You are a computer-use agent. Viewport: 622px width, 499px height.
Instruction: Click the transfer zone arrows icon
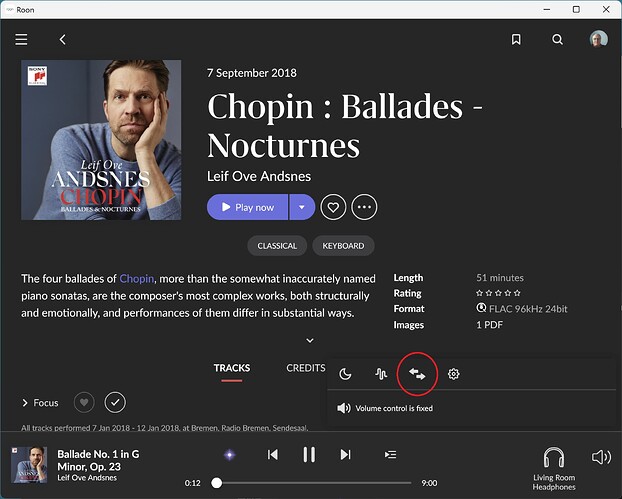pyautogui.click(x=417, y=374)
